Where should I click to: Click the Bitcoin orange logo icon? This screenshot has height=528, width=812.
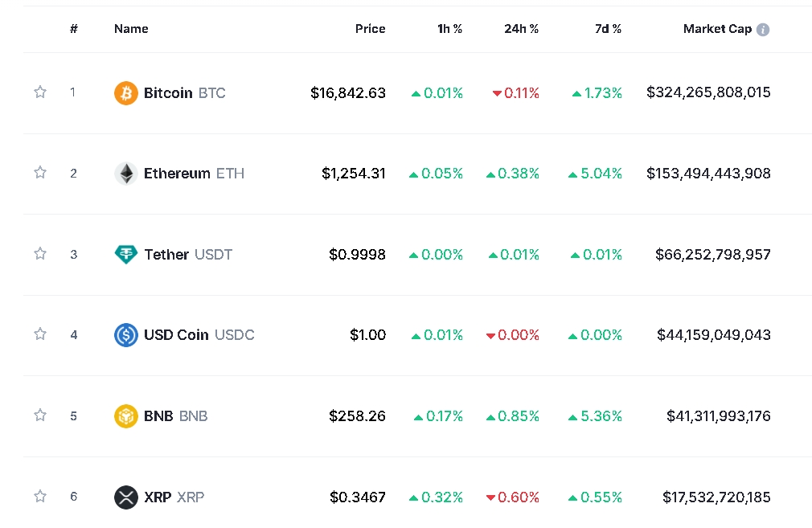pos(126,93)
